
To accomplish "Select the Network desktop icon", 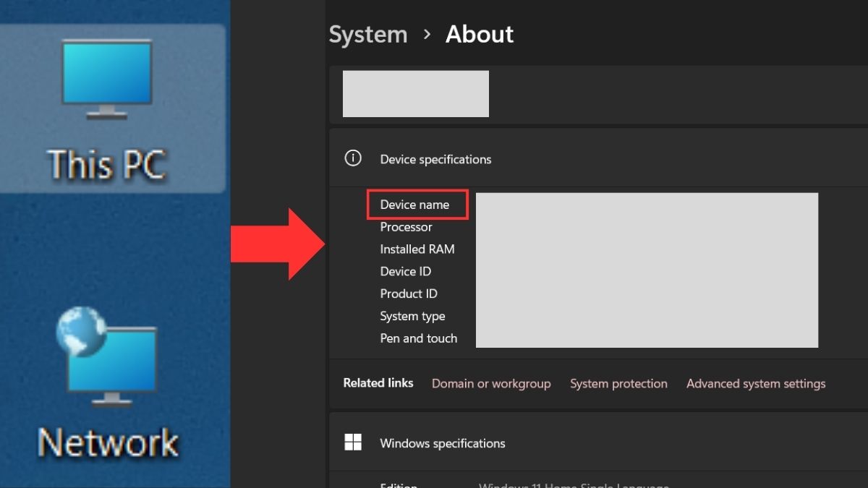I will pos(107,383).
